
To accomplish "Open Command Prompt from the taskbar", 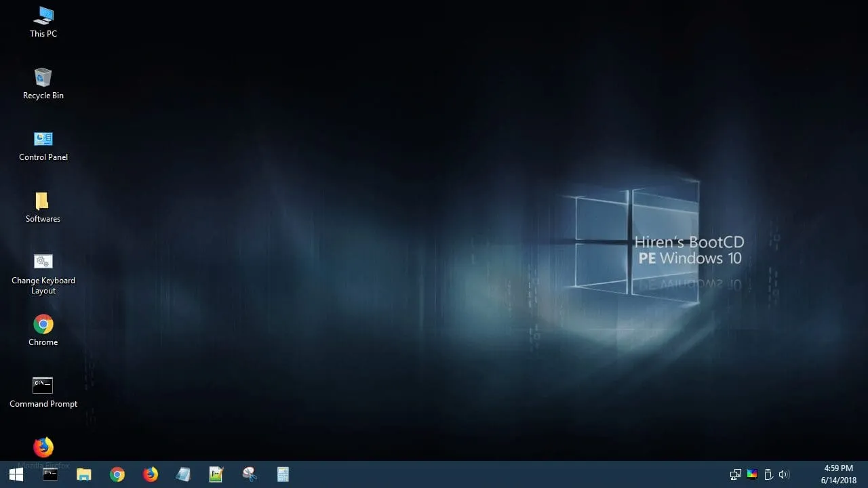I will [51, 474].
